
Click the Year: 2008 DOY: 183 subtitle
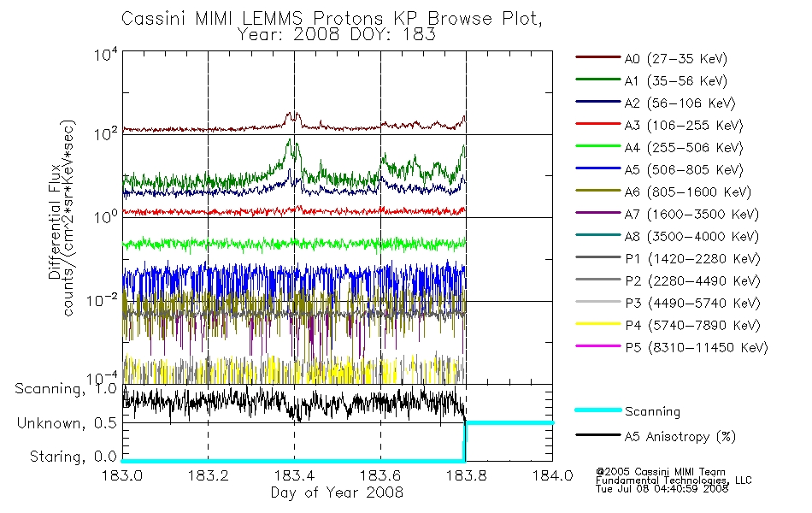coord(336,35)
